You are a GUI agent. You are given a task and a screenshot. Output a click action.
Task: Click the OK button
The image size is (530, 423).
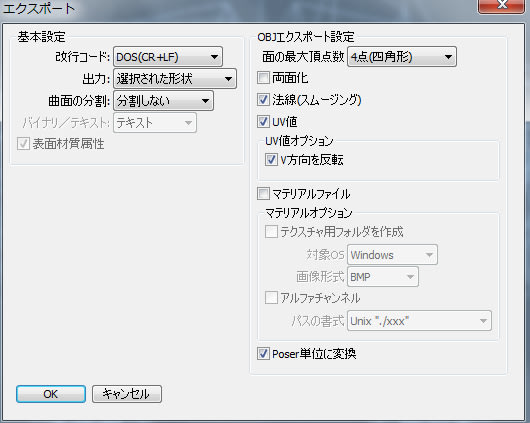tap(51, 394)
